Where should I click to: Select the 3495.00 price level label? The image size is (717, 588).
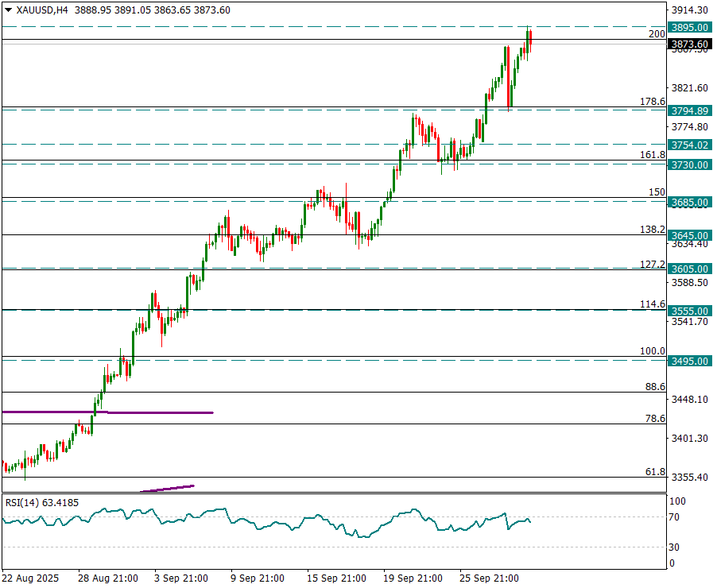coord(689,362)
